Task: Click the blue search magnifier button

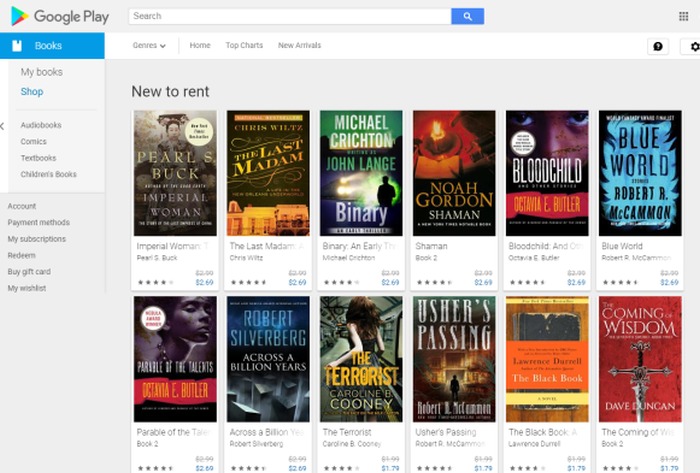Action: 467,17
